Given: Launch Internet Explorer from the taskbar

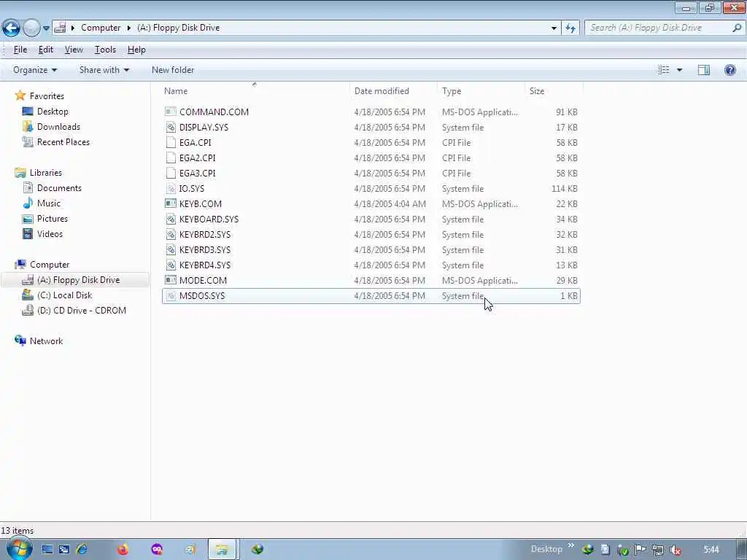Looking at the screenshot, I should [82, 549].
